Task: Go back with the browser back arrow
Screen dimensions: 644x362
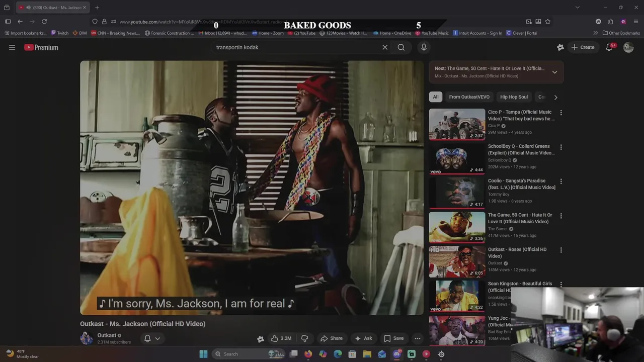Action: point(20,22)
